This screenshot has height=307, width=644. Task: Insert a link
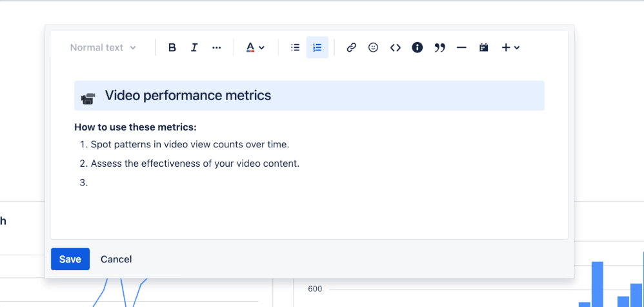tap(351, 47)
